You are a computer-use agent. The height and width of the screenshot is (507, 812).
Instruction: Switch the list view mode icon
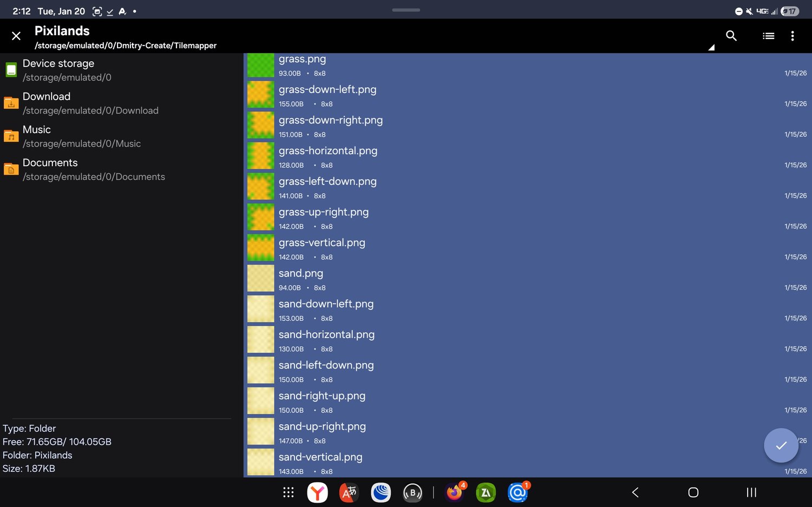click(768, 36)
